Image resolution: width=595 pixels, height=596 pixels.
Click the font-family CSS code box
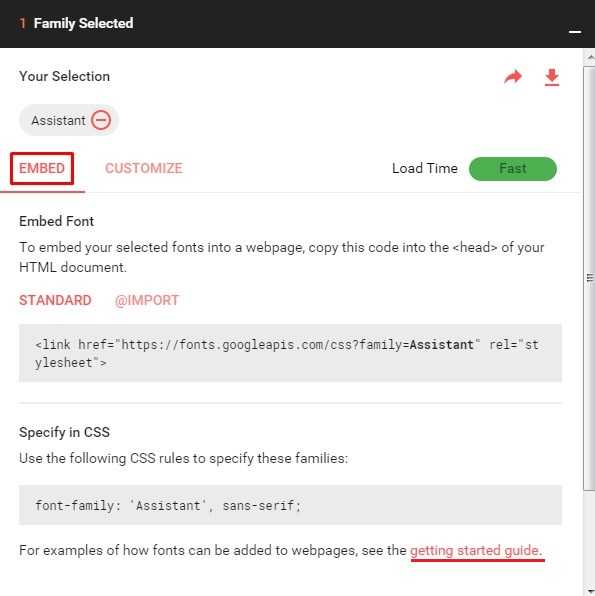click(x=290, y=505)
